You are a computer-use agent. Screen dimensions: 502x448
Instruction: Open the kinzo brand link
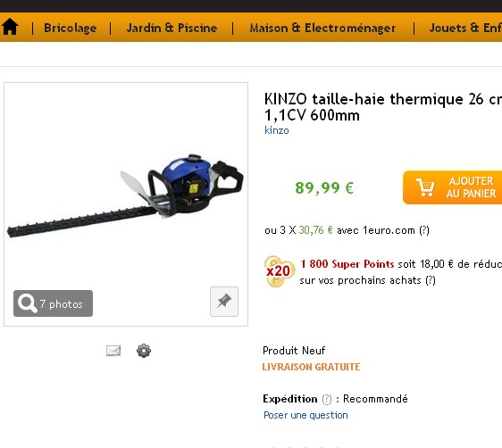(277, 130)
